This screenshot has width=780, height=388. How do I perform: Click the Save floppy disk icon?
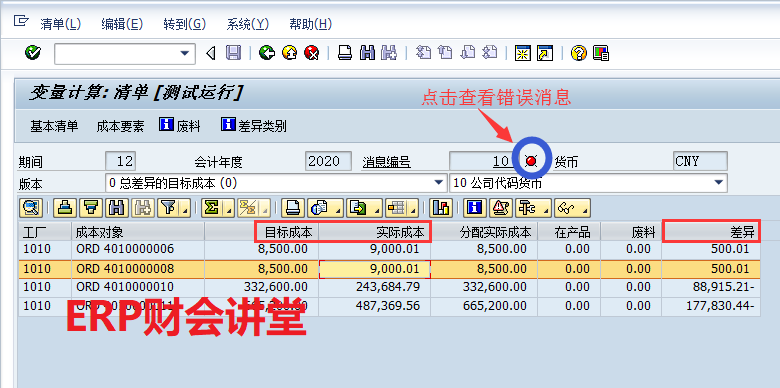coord(233,53)
